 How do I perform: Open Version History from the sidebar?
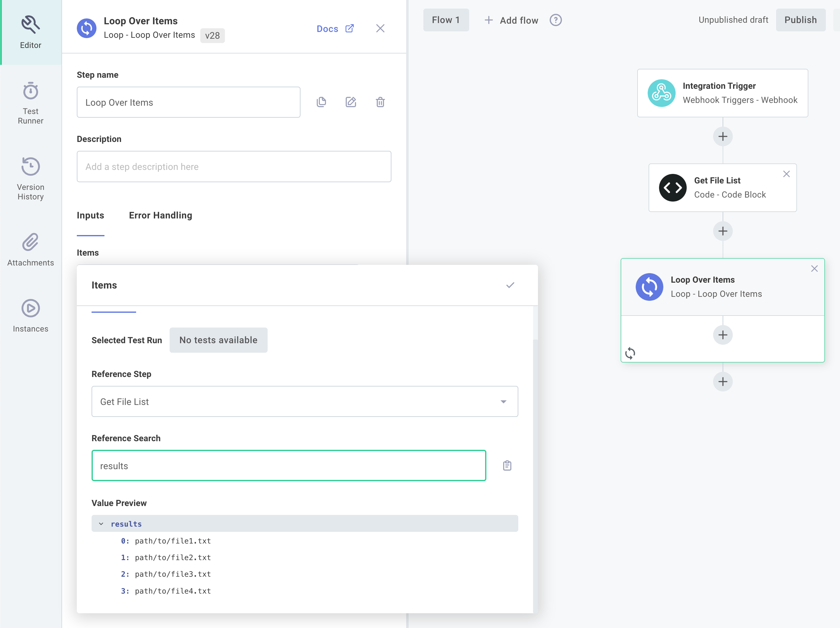[30, 166]
